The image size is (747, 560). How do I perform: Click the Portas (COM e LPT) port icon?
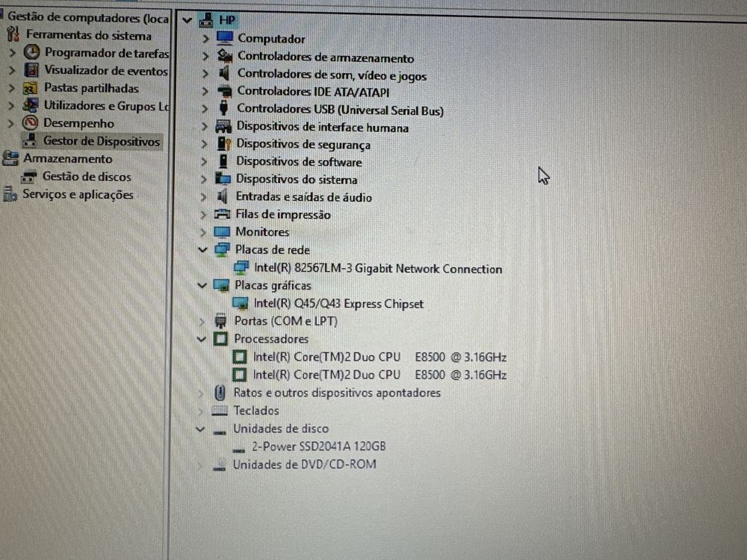[x=220, y=321]
